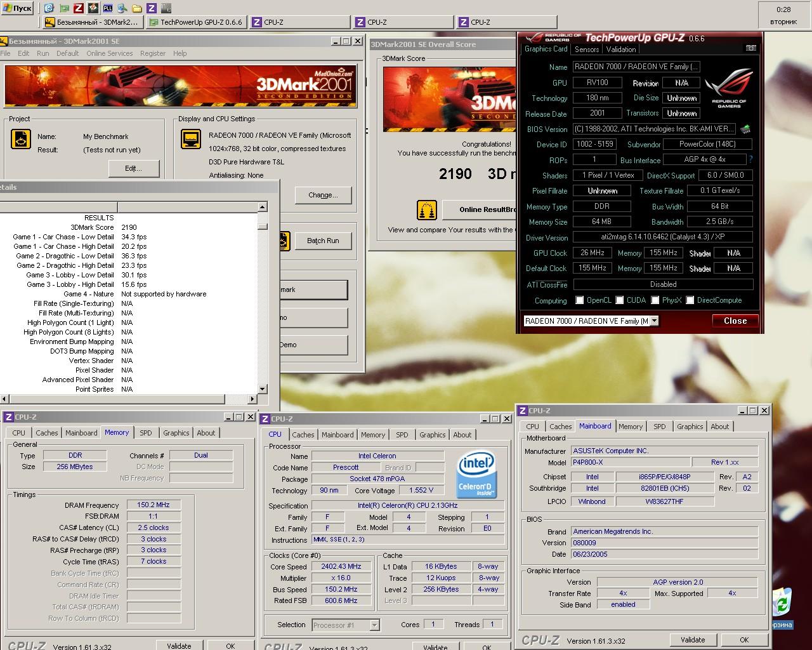Click Validate in the CPU-Z Memory window

coord(179,646)
